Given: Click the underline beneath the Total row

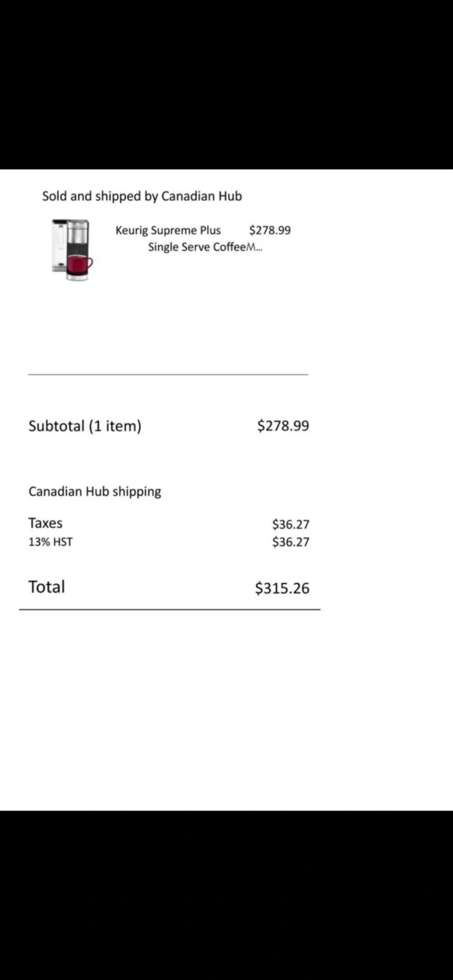Looking at the screenshot, I should click(170, 609).
